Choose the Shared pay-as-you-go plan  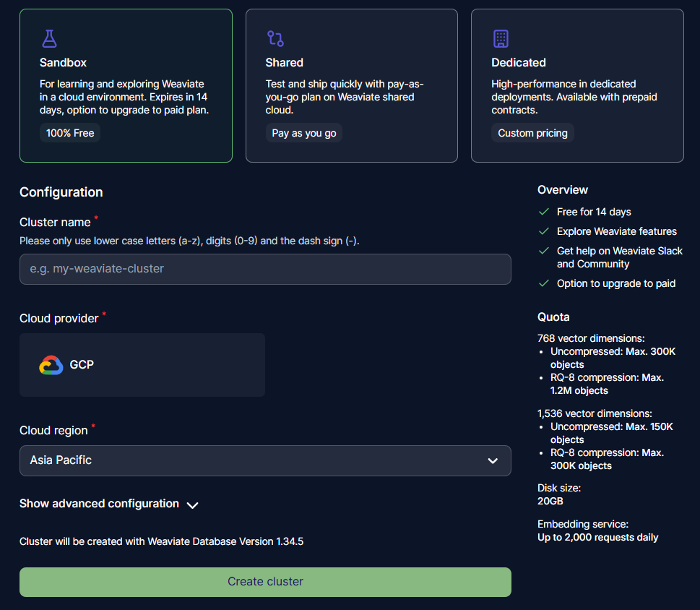(x=351, y=85)
